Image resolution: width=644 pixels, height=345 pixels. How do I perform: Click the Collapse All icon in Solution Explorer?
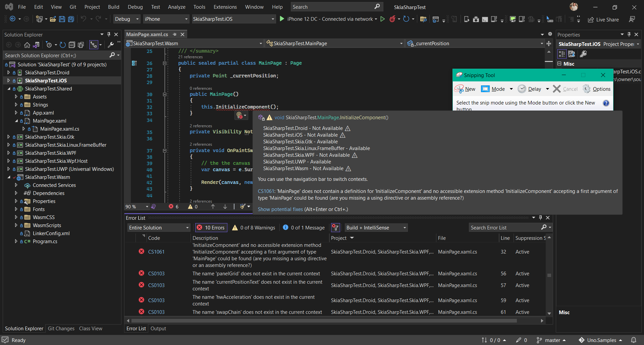tap(72, 45)
